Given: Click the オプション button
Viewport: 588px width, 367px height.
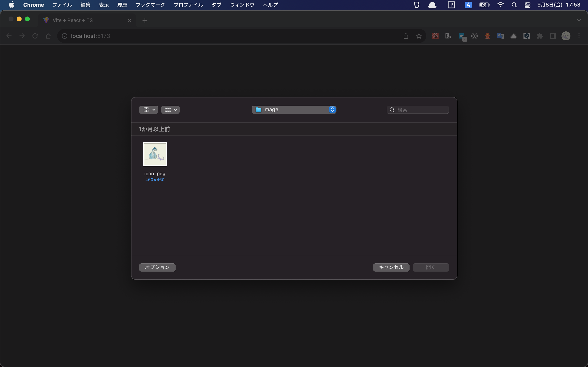Looking at the screenshot, I should [157, 267].
